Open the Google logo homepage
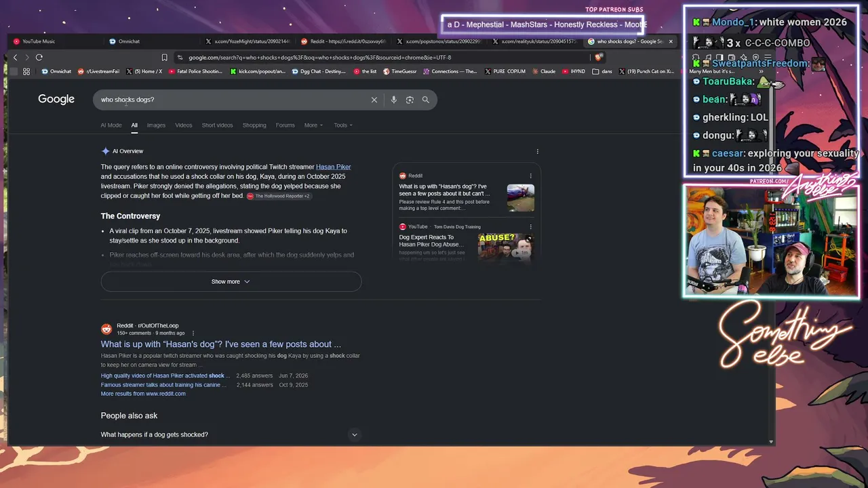Screen dimensions: 868x488 [x=56, y=100]
